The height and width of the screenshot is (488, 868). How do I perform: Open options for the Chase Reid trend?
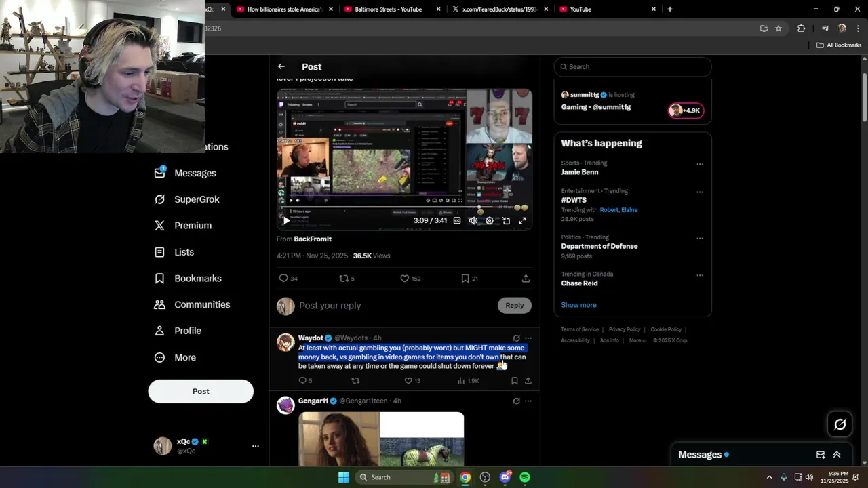pyautogui.click(x=700, y=275)
